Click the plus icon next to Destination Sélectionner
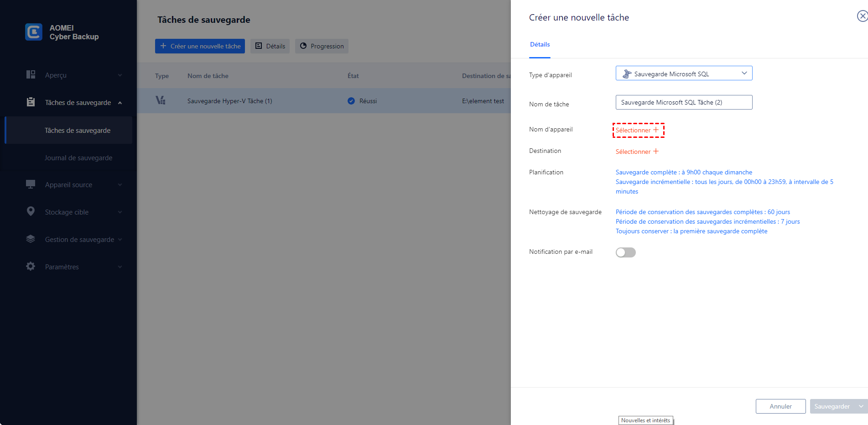Image resolution: width=868 pixels, height=425 pixels. tap(656, 151)
